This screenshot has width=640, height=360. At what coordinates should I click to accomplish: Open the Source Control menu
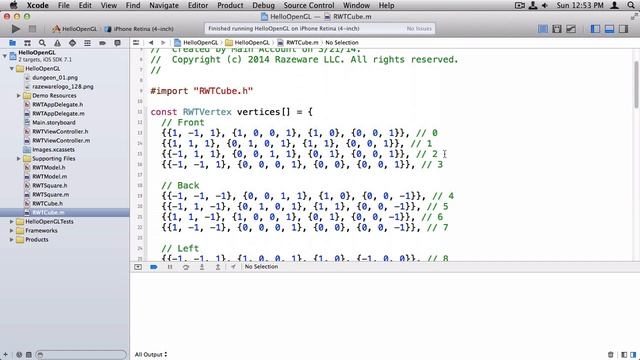pyautogui.click(x=309, y=5)
